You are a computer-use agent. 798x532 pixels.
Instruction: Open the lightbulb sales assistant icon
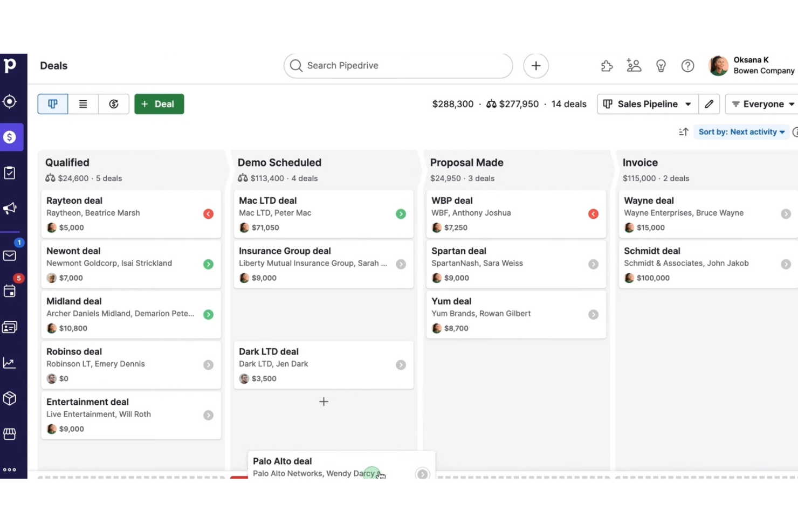coord(661,66)
